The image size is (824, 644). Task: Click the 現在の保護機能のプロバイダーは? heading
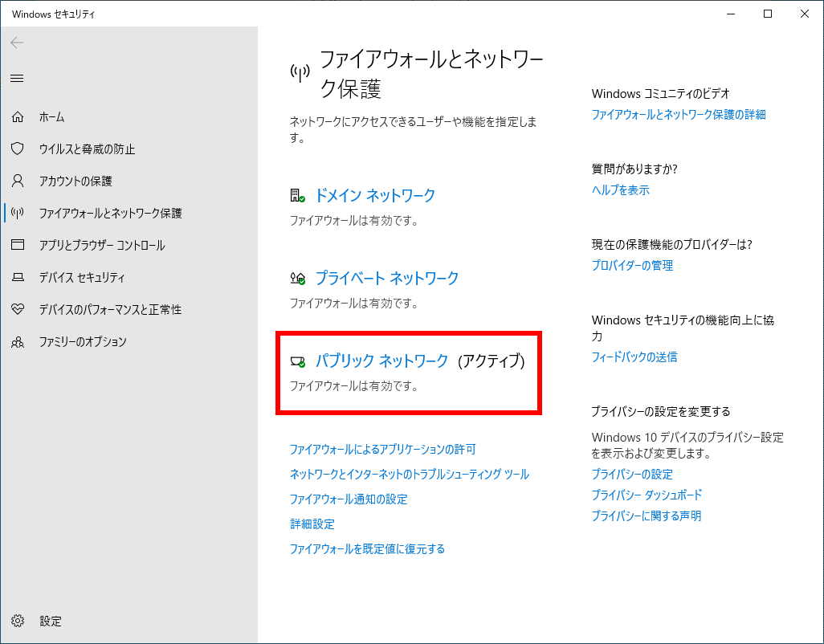(x=671, y=245)
